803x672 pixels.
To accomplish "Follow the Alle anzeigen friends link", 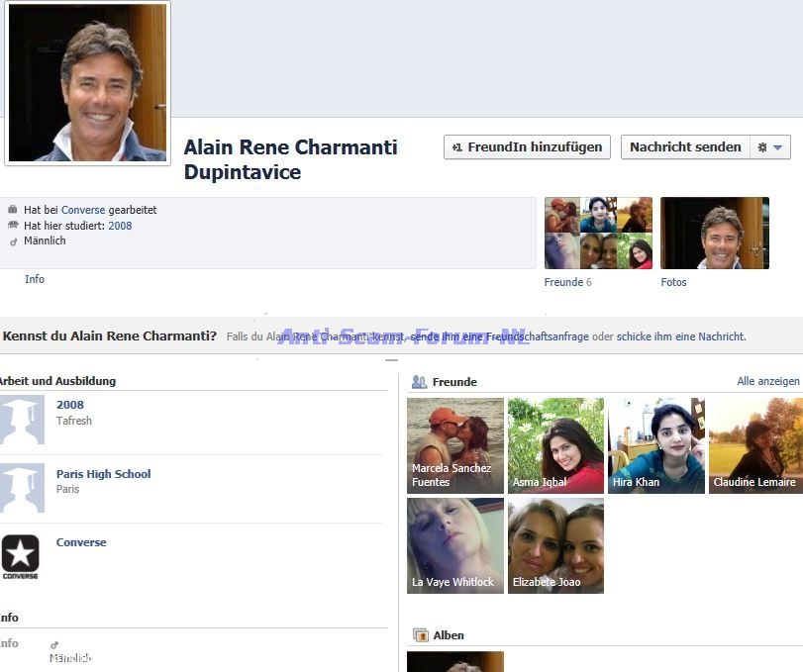I will pos(767,381).
